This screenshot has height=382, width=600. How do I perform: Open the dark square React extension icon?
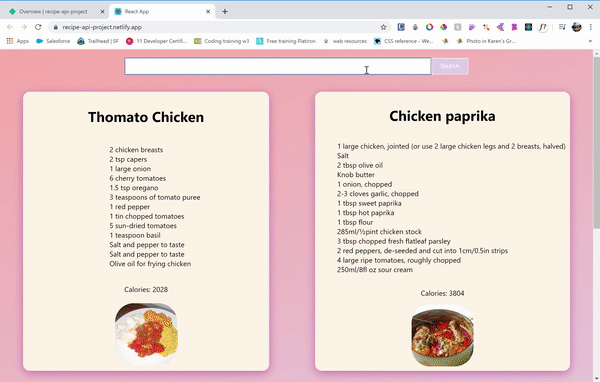coord(528,27)
